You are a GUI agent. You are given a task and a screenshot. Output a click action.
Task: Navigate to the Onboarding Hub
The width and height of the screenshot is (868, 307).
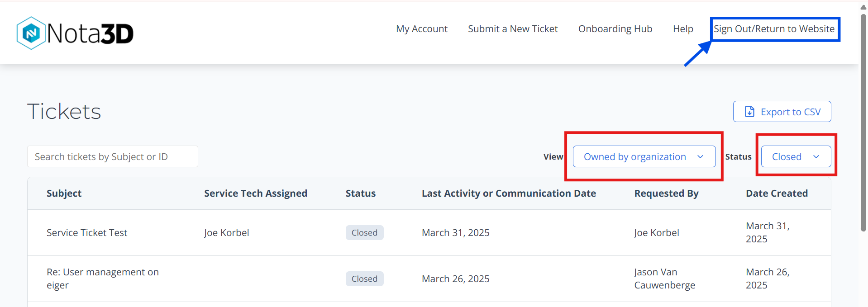tap(615, 28)
